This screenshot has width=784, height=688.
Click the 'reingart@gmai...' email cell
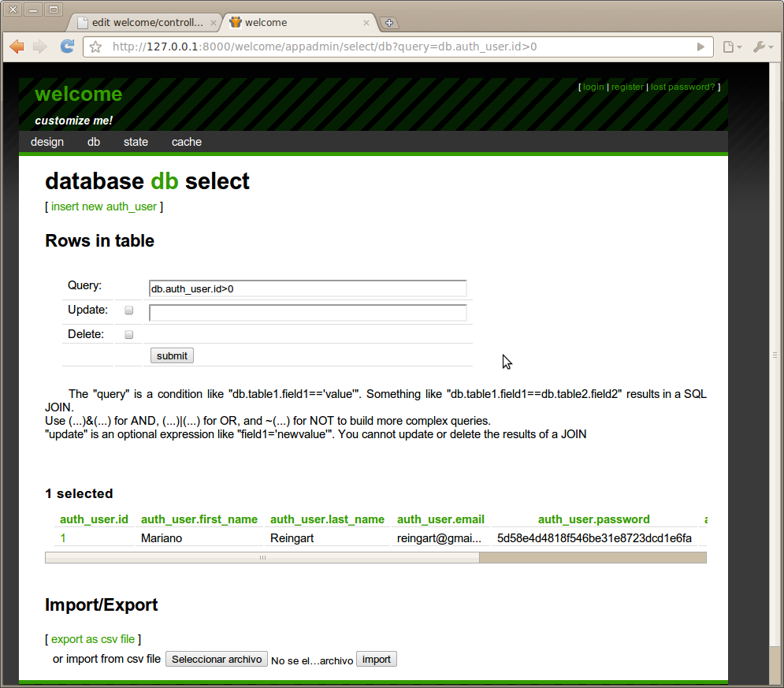pos(439,538)
